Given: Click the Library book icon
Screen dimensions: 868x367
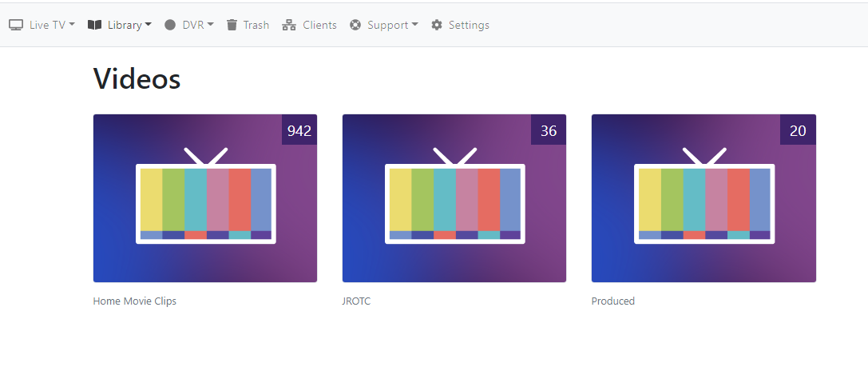Looking at the screenshot, I should click(x=94, y=25).
